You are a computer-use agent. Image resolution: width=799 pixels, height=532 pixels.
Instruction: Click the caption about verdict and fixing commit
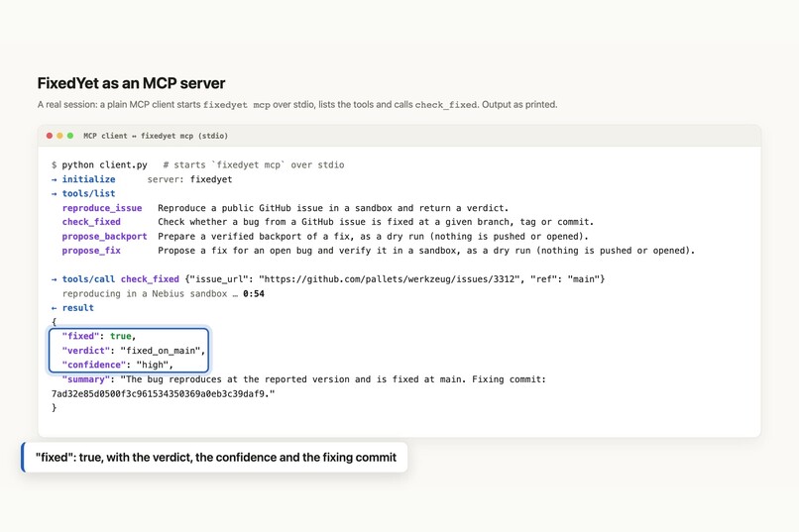tap(216, 457)
